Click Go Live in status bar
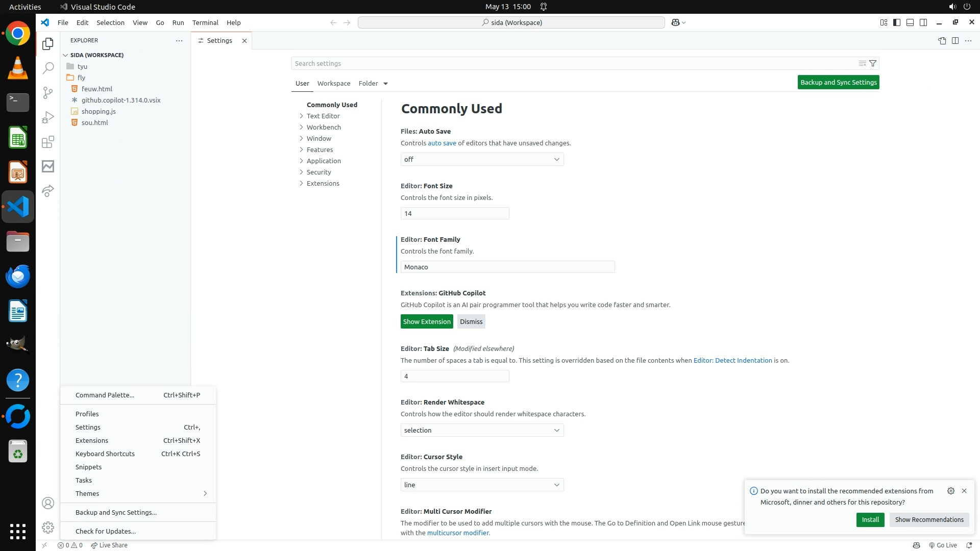 pos(943,545)
